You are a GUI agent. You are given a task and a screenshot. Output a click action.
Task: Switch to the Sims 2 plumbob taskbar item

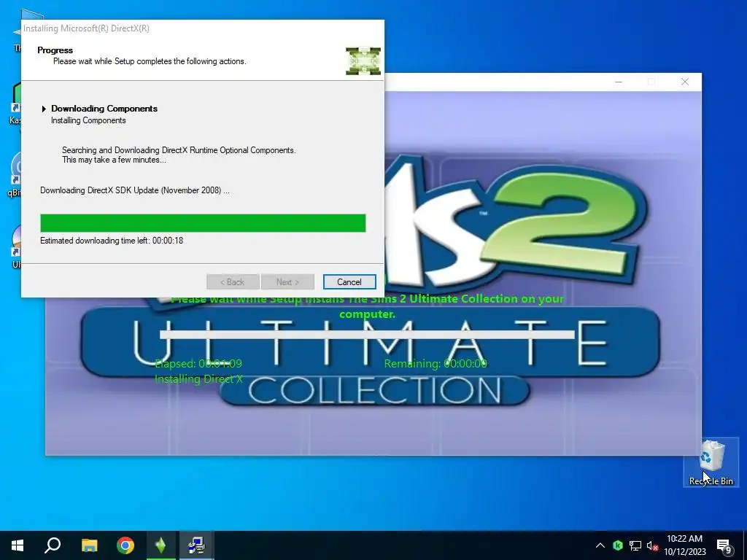160,545
